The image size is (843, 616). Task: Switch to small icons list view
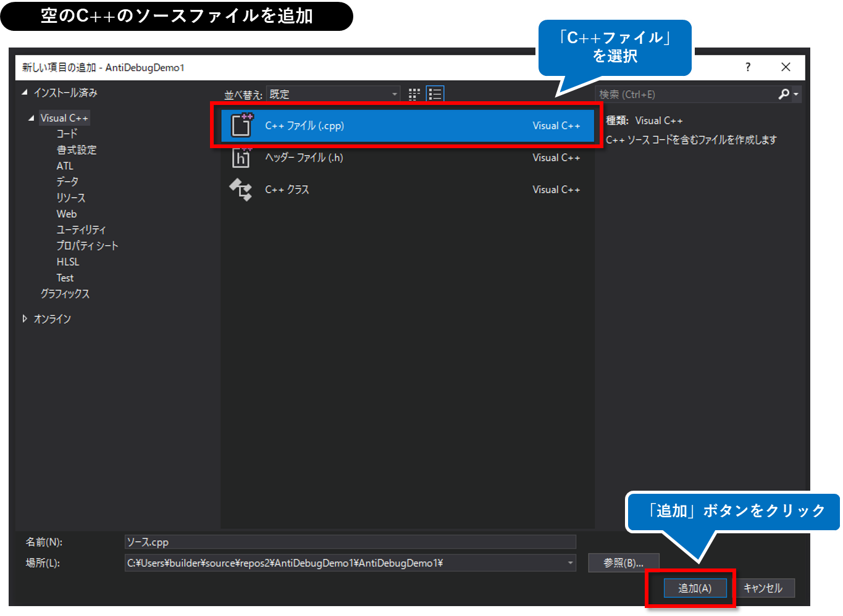pos(435,94)
